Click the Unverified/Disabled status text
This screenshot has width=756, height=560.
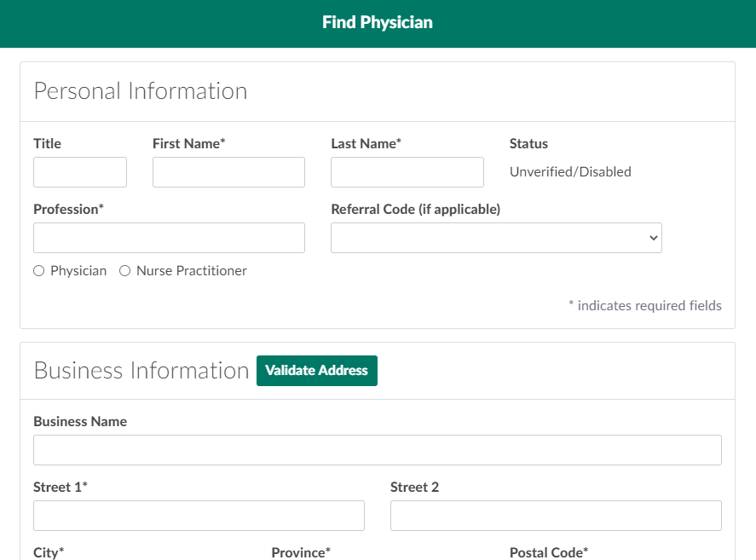[x=570, y=172]
